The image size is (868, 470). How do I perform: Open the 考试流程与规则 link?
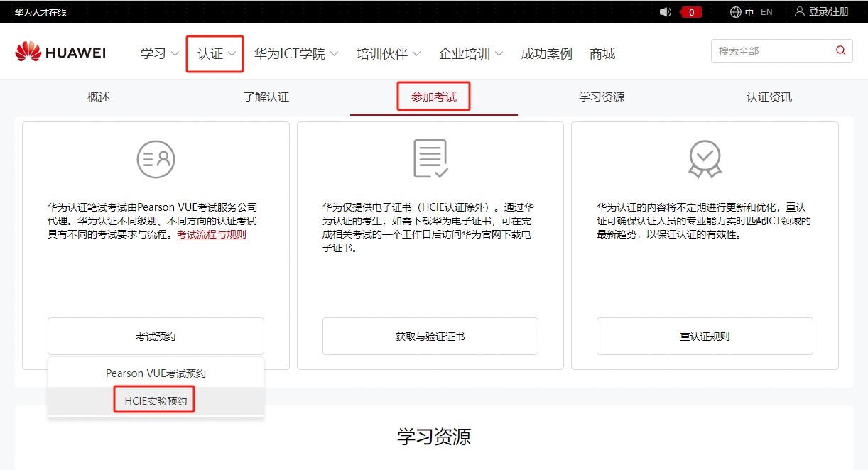212,234
